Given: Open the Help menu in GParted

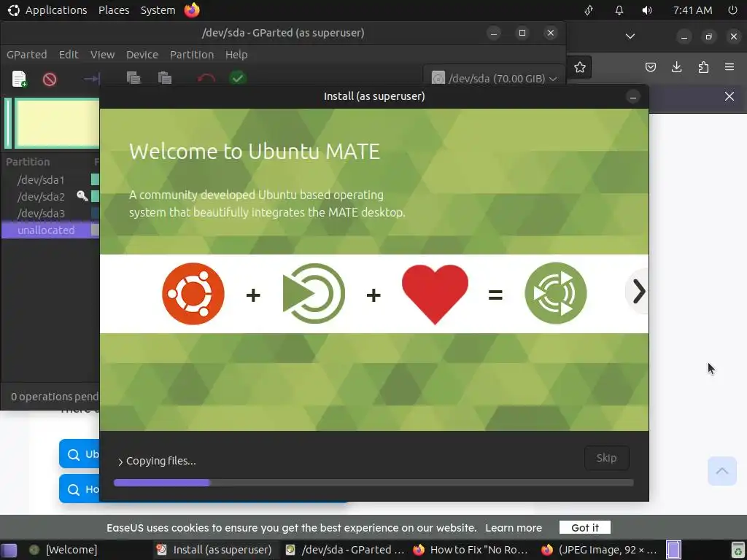Looking at the screenshot, I should [x=236, y=55].
